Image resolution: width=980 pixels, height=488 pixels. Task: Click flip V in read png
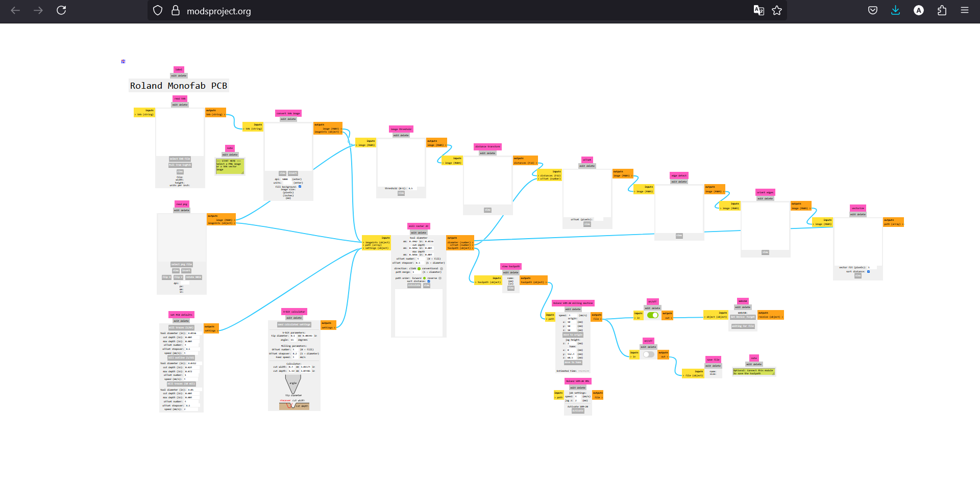(177, 277)
